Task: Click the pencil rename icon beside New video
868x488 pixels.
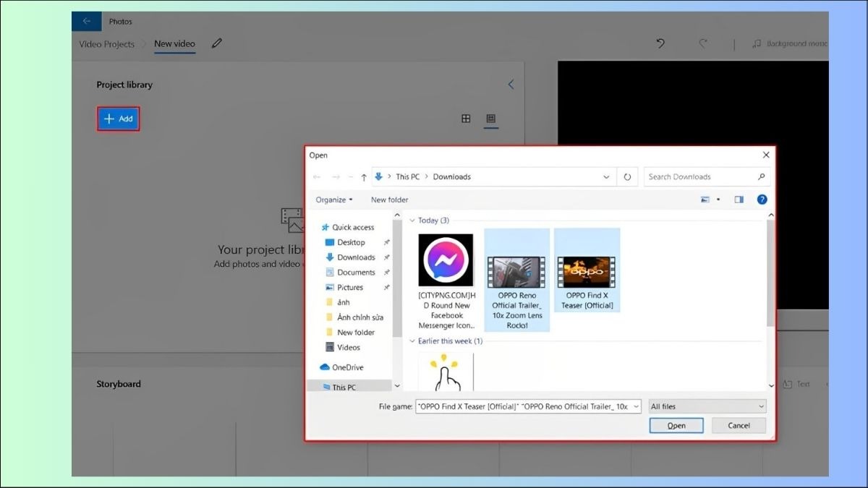Action: (217, 43)
